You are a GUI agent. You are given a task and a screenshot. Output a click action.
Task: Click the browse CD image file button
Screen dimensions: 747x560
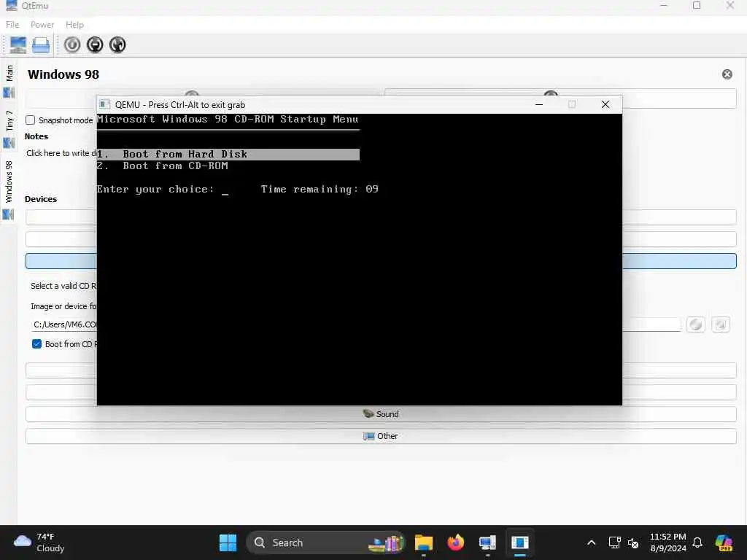click(721, 324)
